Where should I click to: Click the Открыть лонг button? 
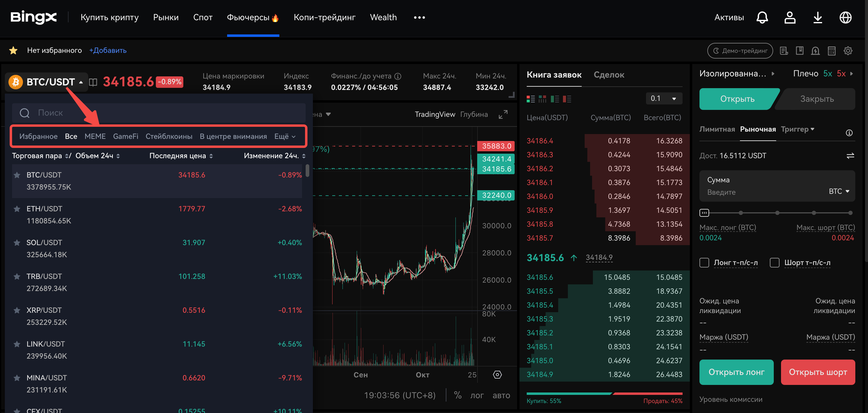click(736, 372)
